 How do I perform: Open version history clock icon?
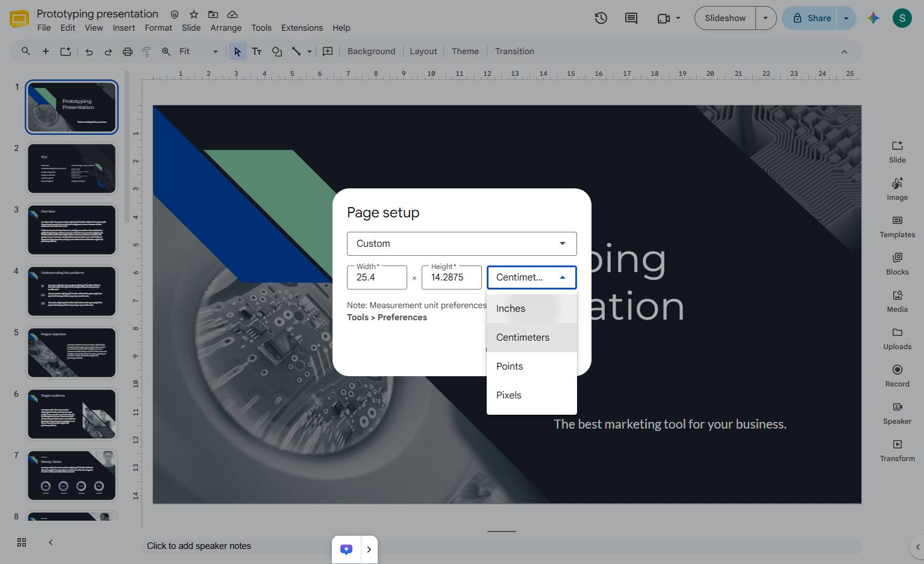[x=601, y=18]
